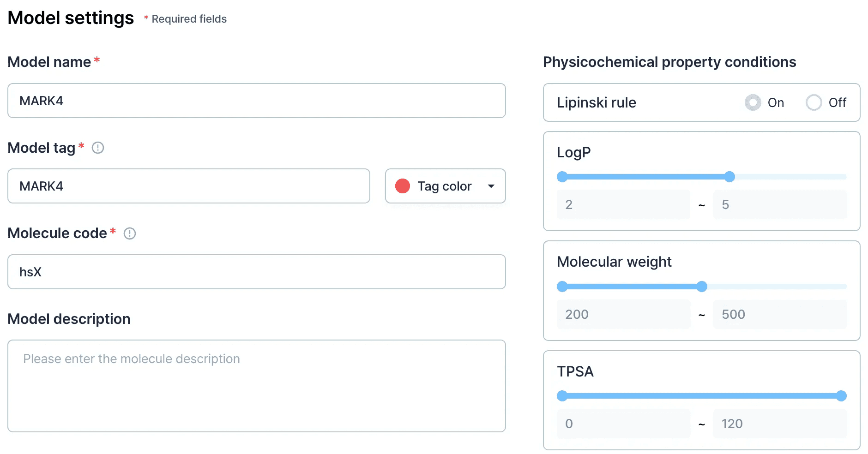Select Lipinski rule On option
Screen dimensions: 868x454
(x=753, y=102)
